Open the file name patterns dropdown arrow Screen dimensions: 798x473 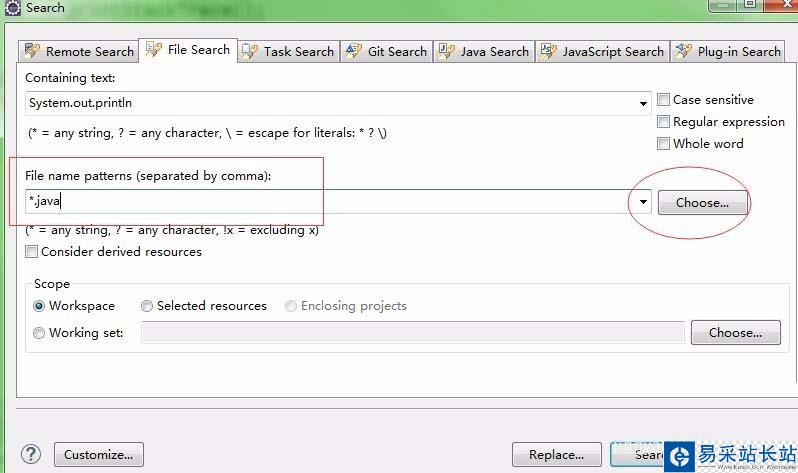tap(643, 202)
